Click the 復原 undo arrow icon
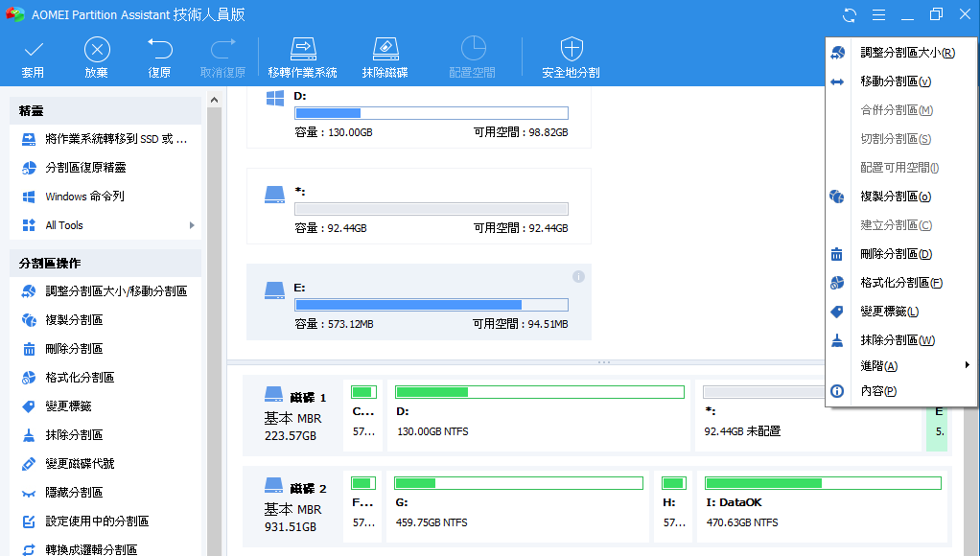 click(159, 49)
